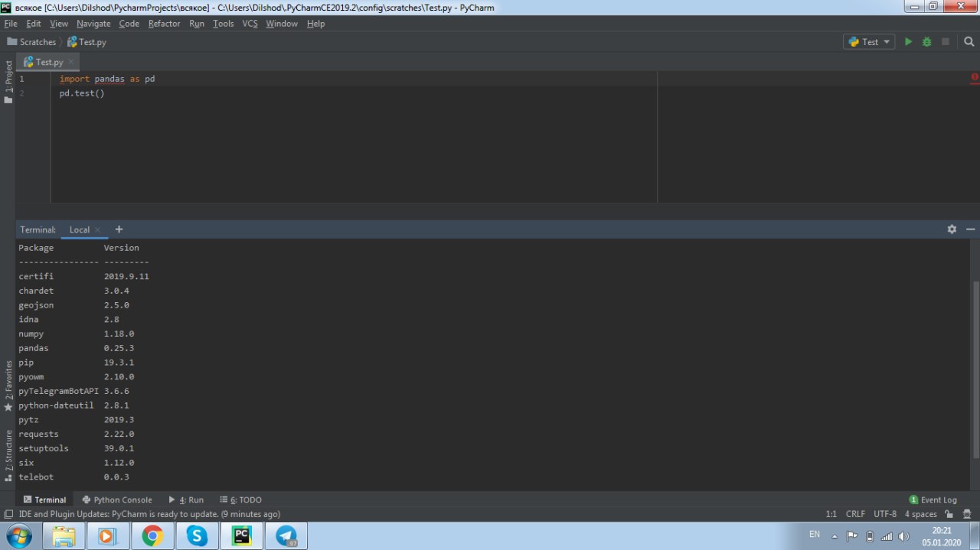Close the Local terminal tab
The image size is (980, 550).
tap(97, 229)
